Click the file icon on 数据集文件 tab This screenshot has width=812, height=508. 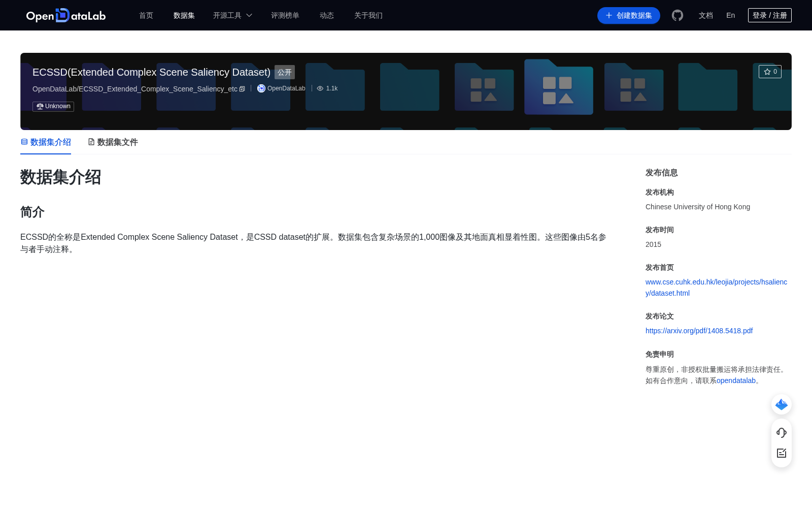pyautogui.click(x=91, y=142)
